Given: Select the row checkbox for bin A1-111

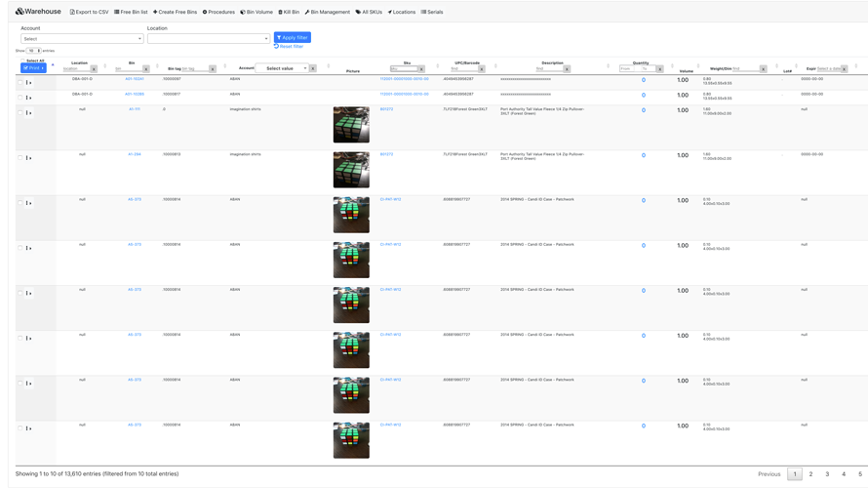Looking at the screenshot, I should pyautogui.click(x=20, y=113).
